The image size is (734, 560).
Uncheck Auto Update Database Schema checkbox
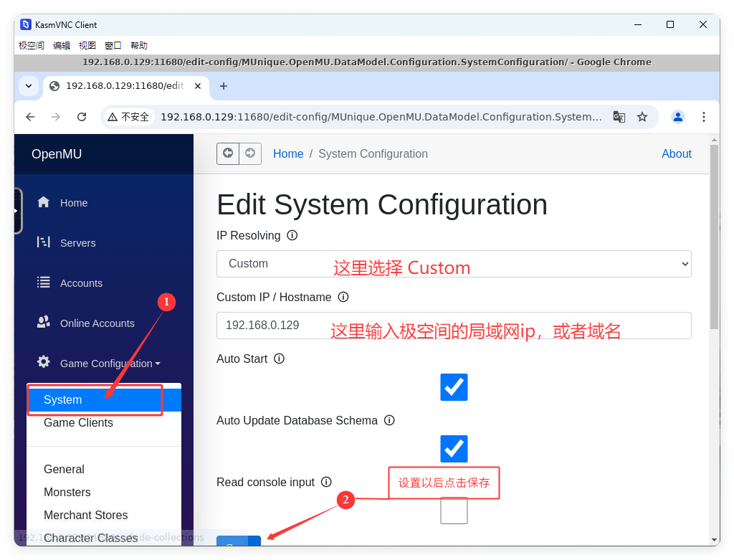click(454, 449)
